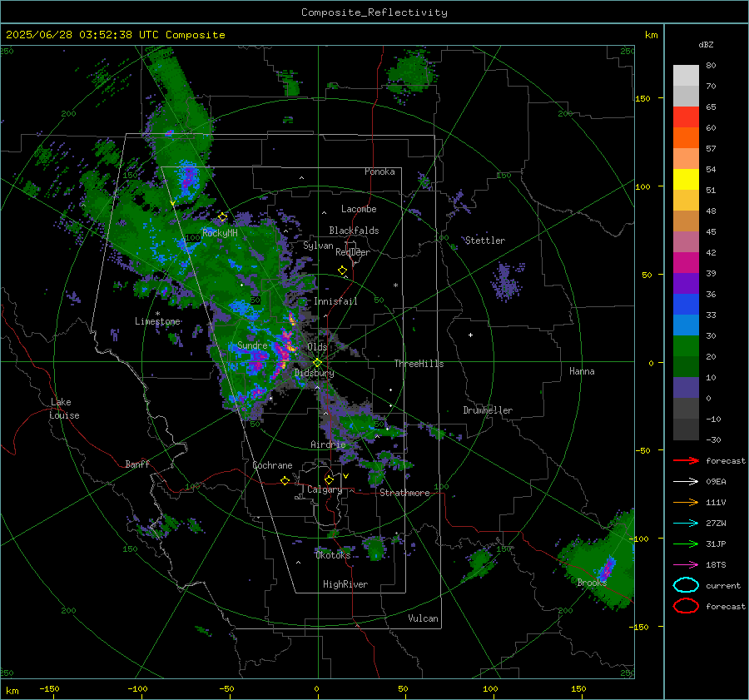This screenshot has width=749, height=700.
Task: Select the light blue 30-33 dBZ swatch
Action: [686, 325]
